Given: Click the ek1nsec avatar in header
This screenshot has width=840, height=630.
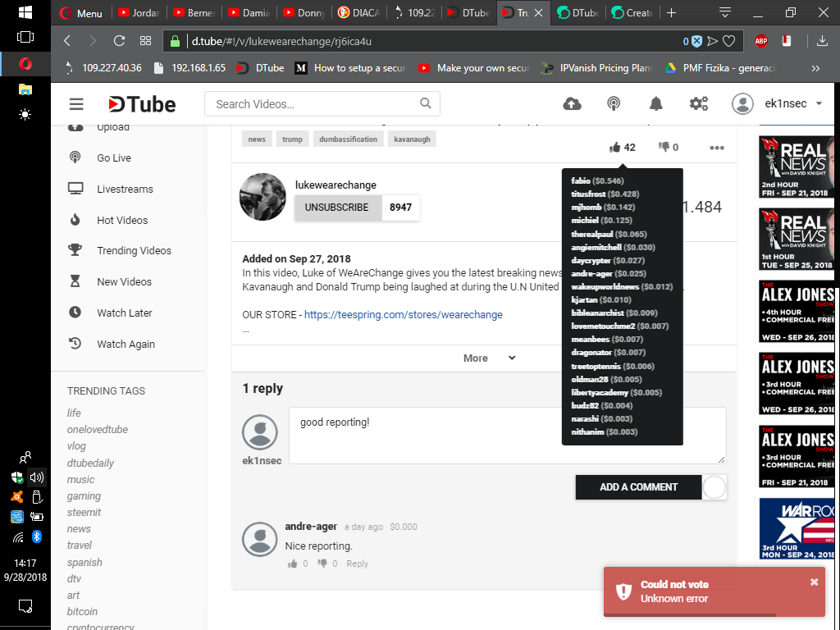Looking at the screenshot, I should click(742, 103).
